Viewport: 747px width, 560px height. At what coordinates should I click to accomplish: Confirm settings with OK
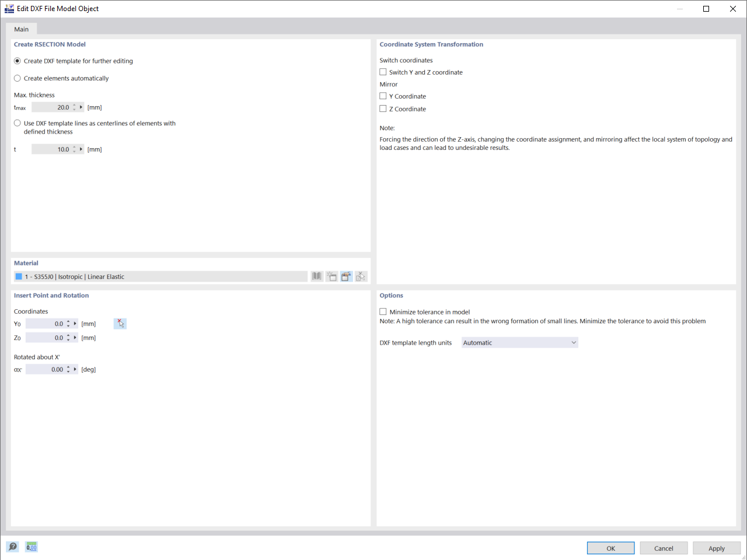(x=610, y=548)
